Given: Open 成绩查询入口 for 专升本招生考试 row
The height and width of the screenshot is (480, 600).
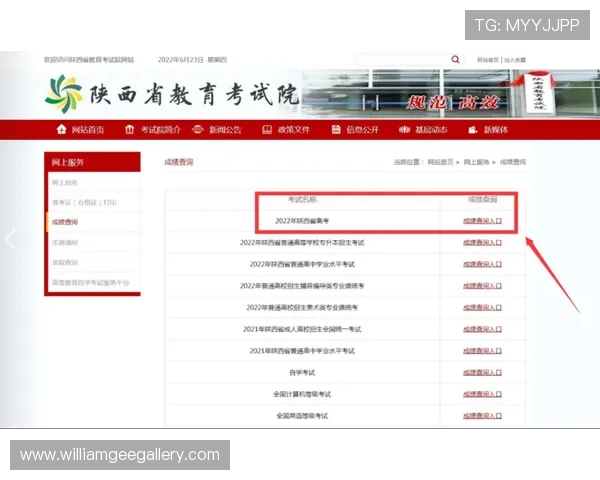Looking at the screenshot, I should [482, 243].
